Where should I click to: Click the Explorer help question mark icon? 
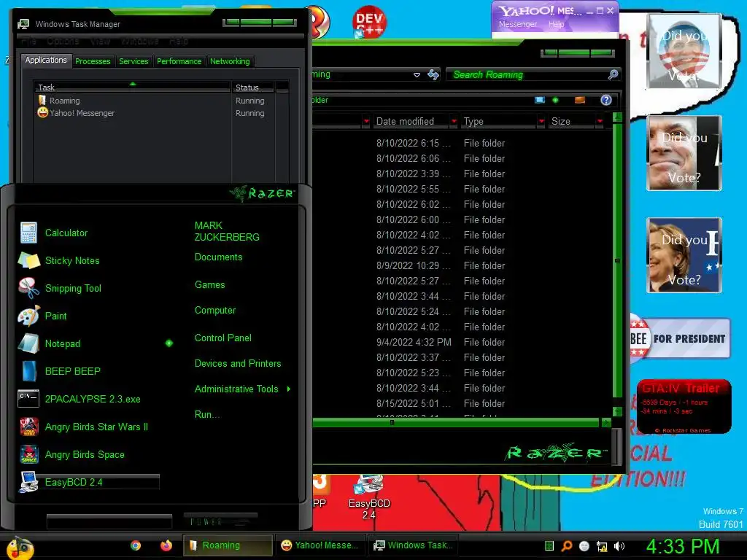[x=606, y=100]
